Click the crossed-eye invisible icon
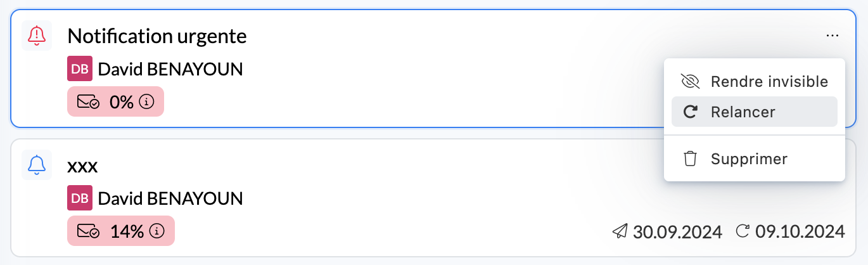 click(690, 82)
